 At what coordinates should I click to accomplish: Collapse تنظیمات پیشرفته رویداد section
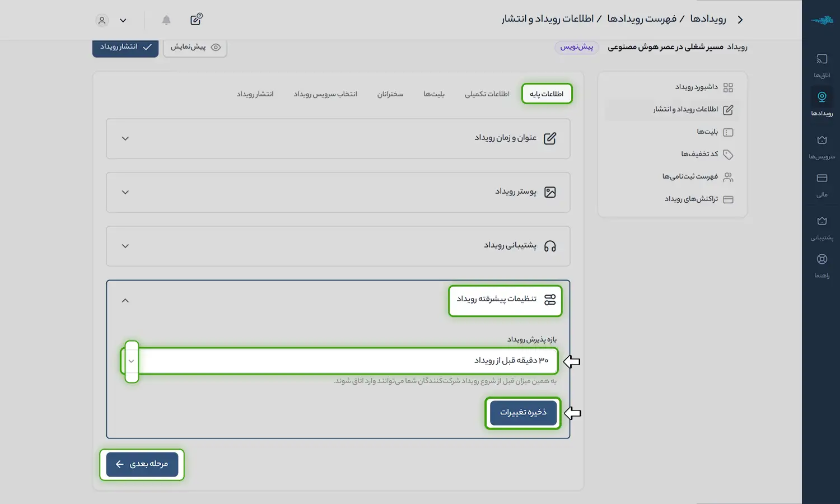[125, 301]
